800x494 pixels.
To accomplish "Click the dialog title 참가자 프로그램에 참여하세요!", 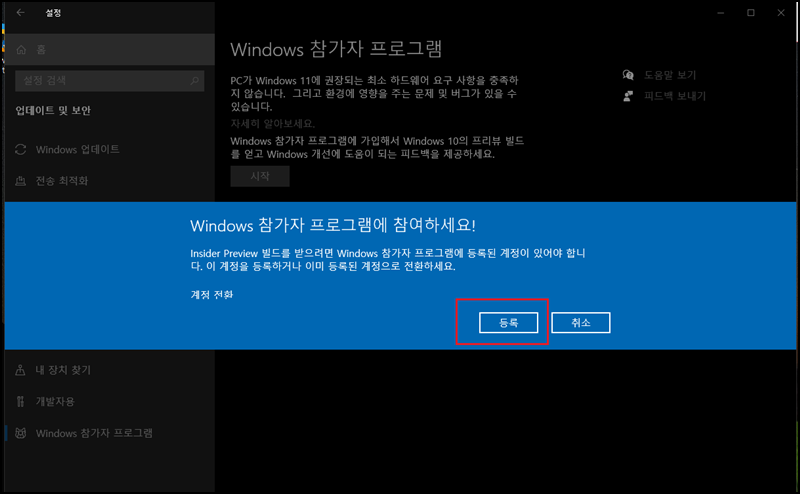I will (x=333, y=225).
